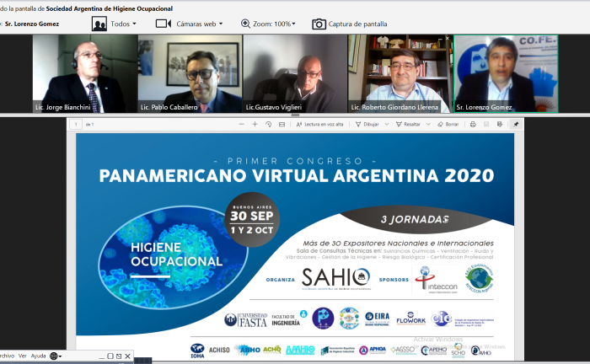Image resolution: width=590 pixels, height=364 pixels.
Task: Click the page number input field
Action: tap(76, 125)
